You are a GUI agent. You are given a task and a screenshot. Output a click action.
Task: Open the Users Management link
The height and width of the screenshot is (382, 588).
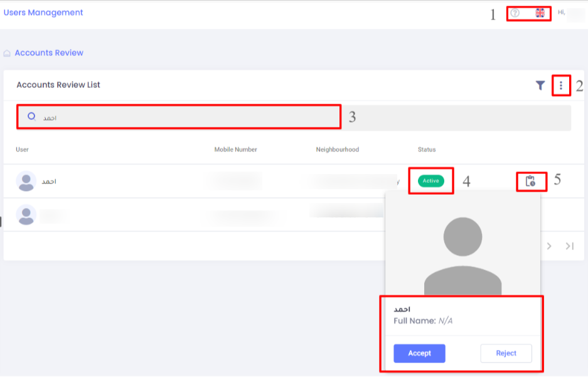click(43, 13)
